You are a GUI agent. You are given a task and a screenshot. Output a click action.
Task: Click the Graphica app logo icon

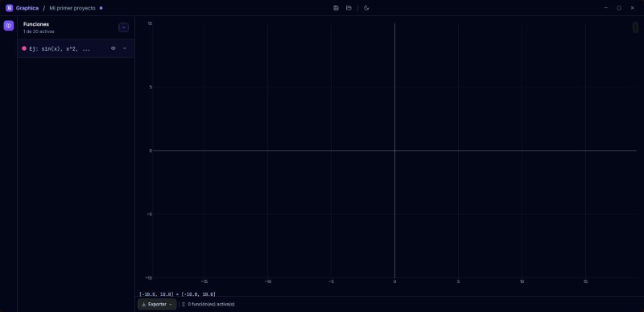pyautogui.click(x=9, y=8)
